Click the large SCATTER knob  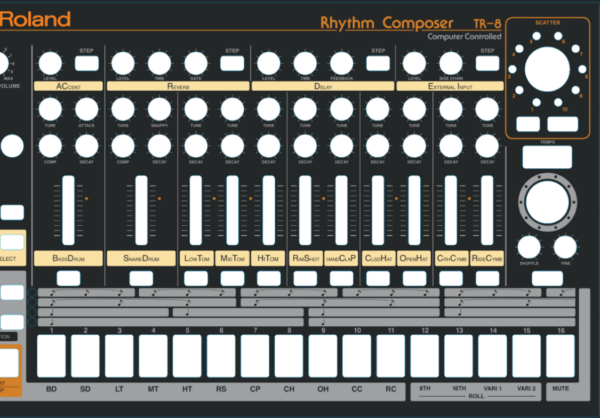(547, 69)
